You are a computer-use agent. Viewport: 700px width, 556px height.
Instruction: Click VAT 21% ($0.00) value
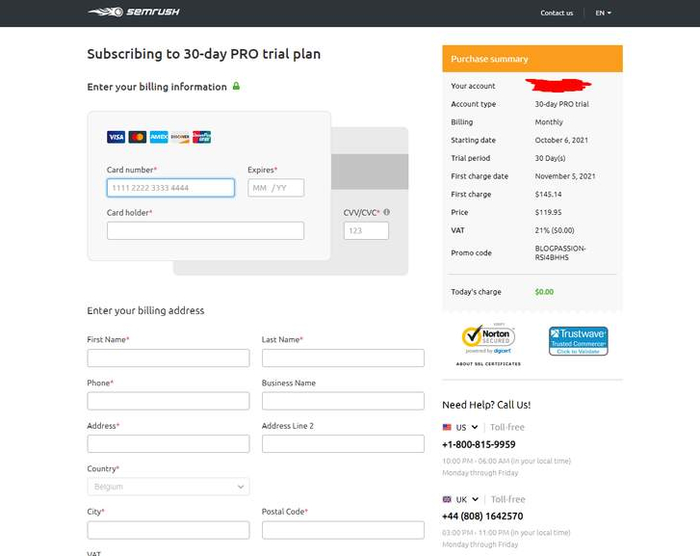(x=554, y=230)
